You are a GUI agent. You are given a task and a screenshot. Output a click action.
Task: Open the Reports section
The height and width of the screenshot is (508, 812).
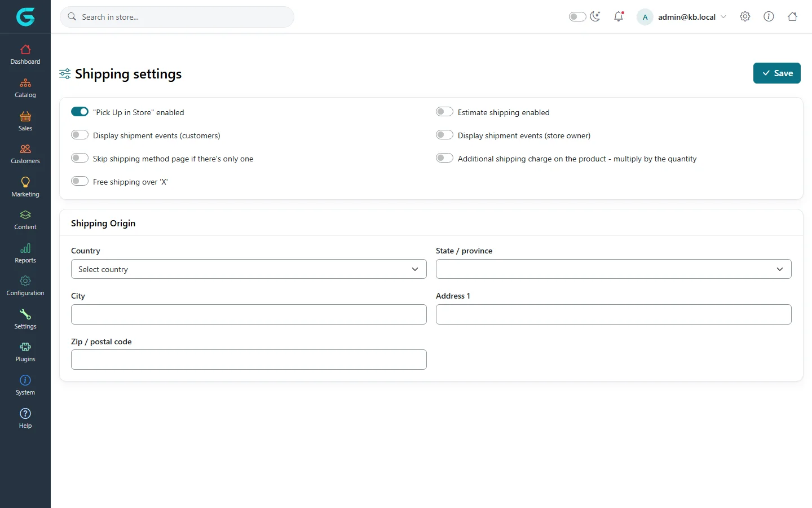point(25,253)
